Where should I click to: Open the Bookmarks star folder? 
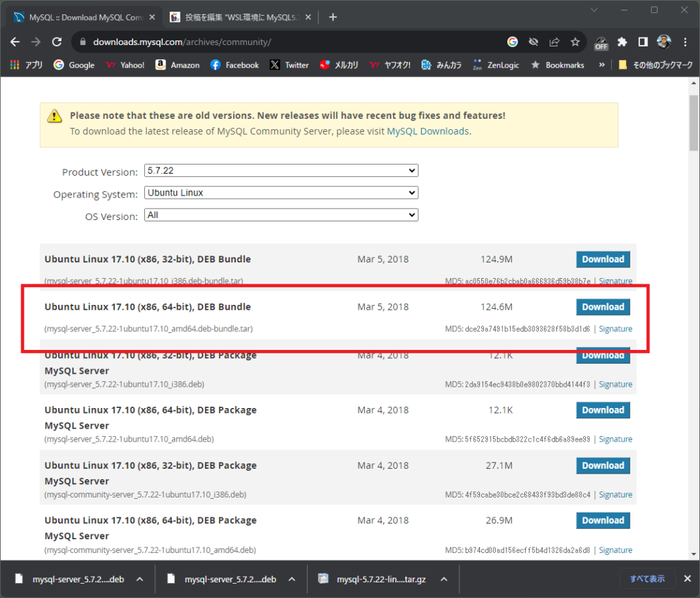pyautogui.click(x=557, y=65)
